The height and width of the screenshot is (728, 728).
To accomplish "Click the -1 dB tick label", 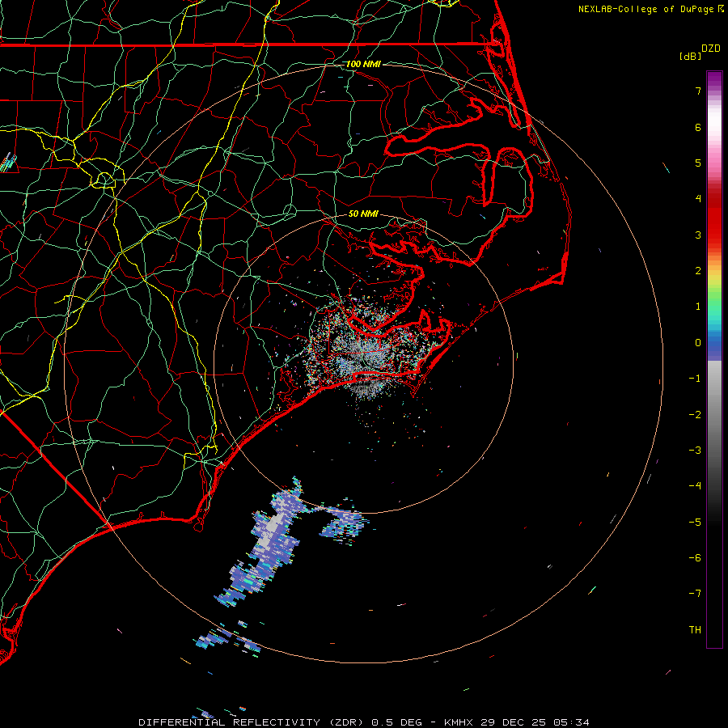I will point(695,379).
